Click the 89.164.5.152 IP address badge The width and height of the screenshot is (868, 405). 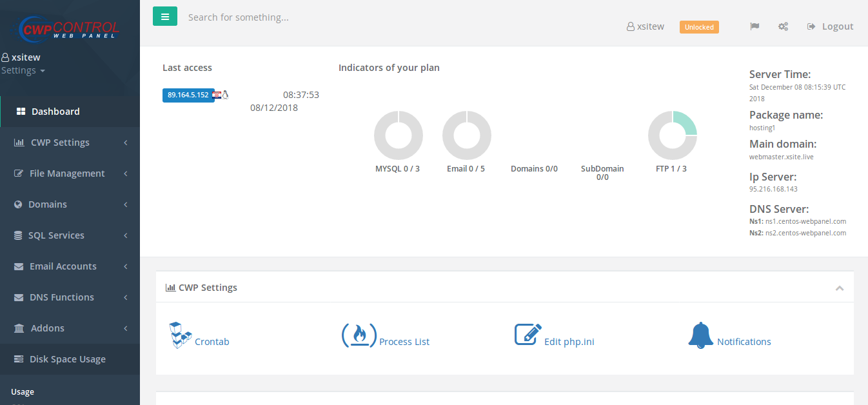point(188,95)
